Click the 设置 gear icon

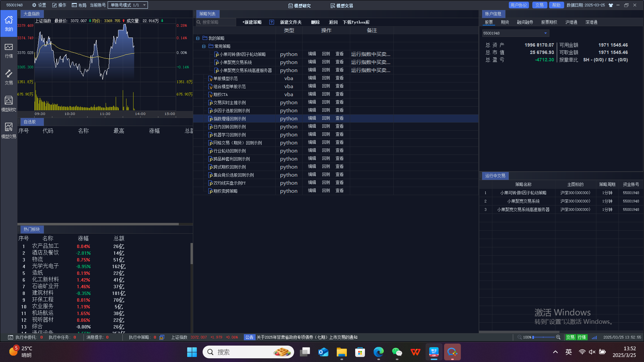coord(34,5)
